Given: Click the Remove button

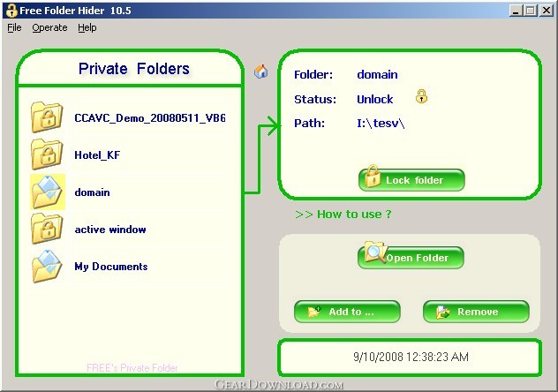Looking at the screenshot, I should point(476,312).
